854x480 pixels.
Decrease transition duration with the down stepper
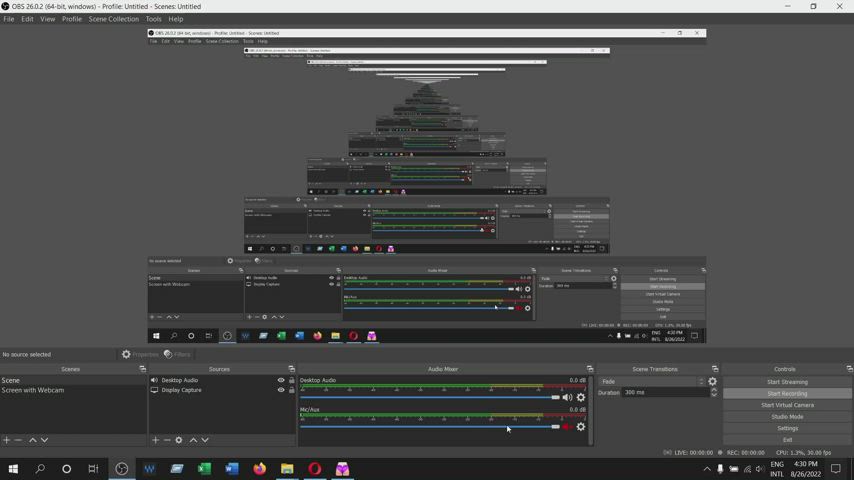tap(714, 395)
